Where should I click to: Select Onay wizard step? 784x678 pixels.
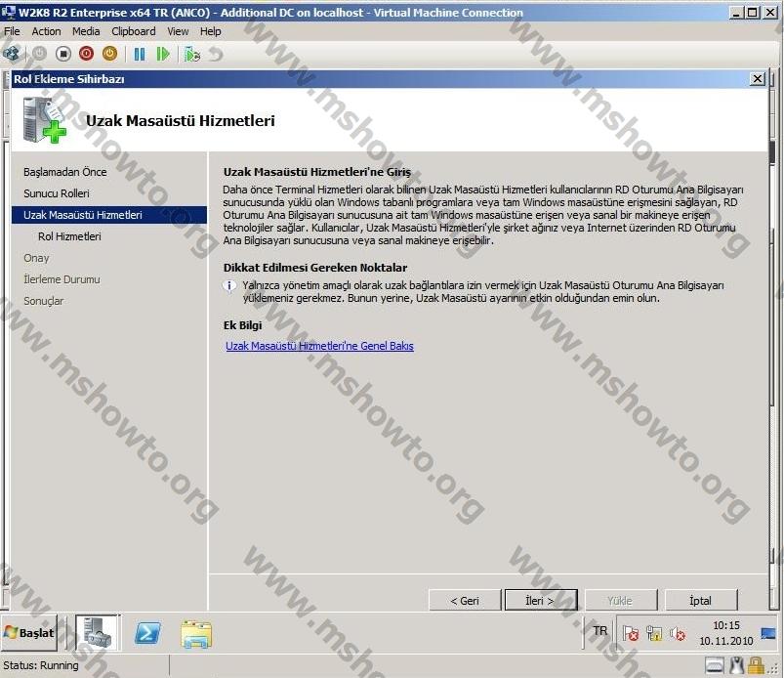click(x=36, y=258)
